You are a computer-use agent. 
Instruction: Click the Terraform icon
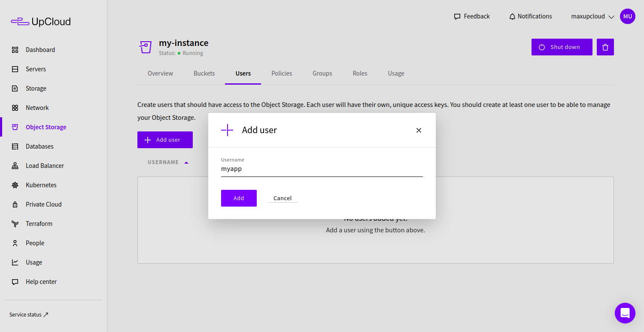[x=15, y=224]
